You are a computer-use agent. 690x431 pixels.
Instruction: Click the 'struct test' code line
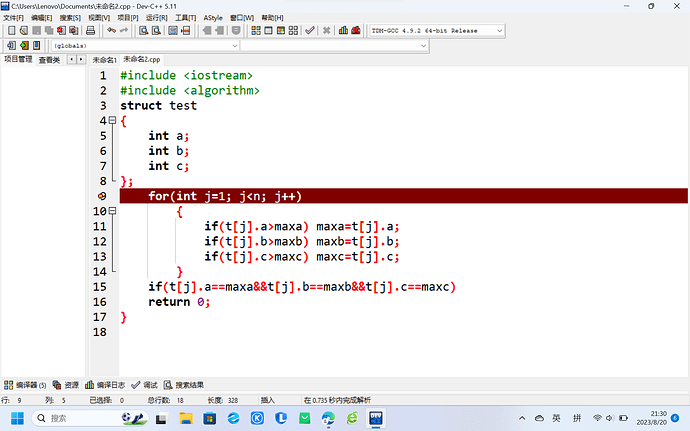[158, 106]
